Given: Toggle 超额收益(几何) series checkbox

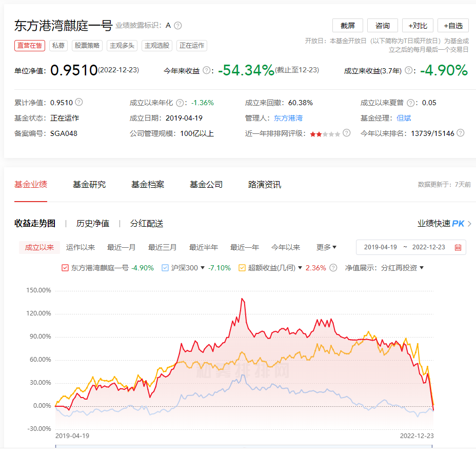Looking at the screenshot, I should pos(242,268).
